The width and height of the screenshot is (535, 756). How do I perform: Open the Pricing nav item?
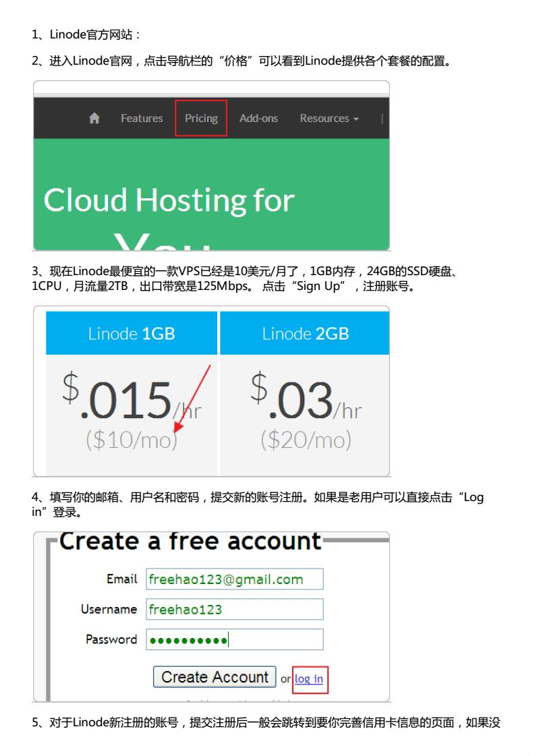(x=201, y=118)
